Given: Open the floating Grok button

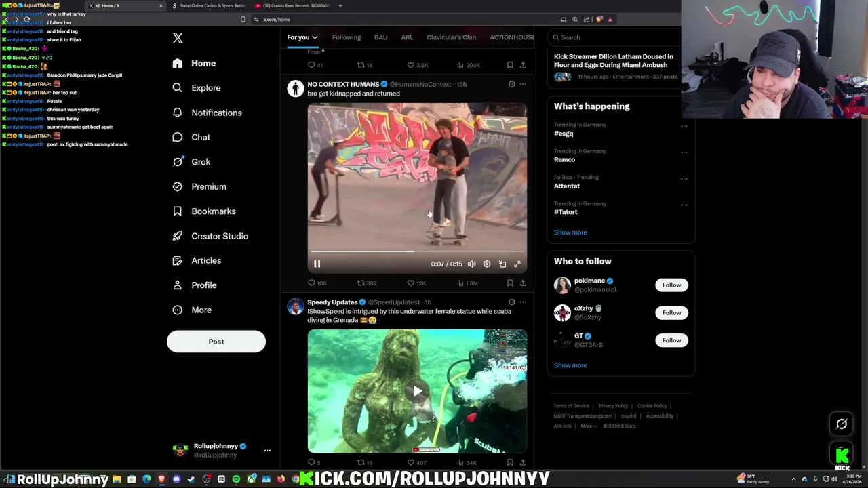Looking at the screenshot, I should pyautogui.click(x=842, y=424).
